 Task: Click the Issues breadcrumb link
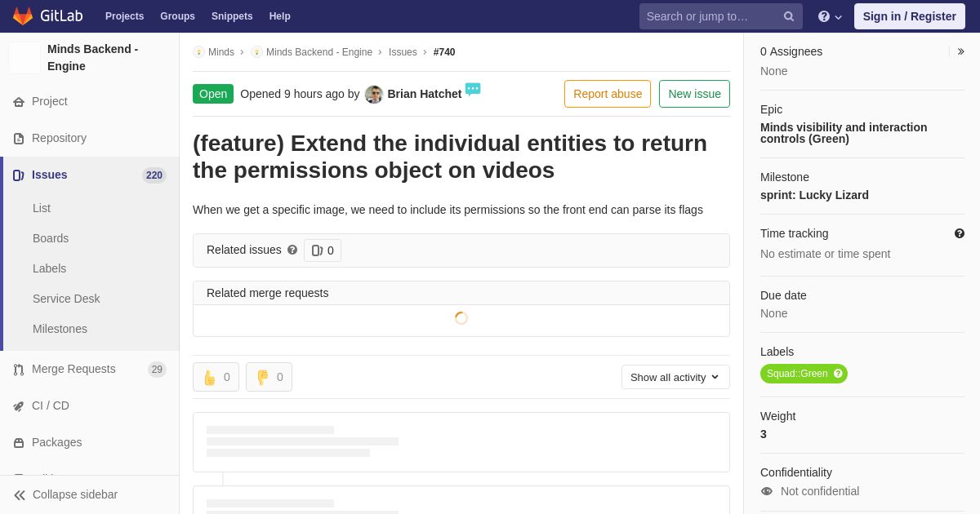pyautogui.click(x=403, y=52)
